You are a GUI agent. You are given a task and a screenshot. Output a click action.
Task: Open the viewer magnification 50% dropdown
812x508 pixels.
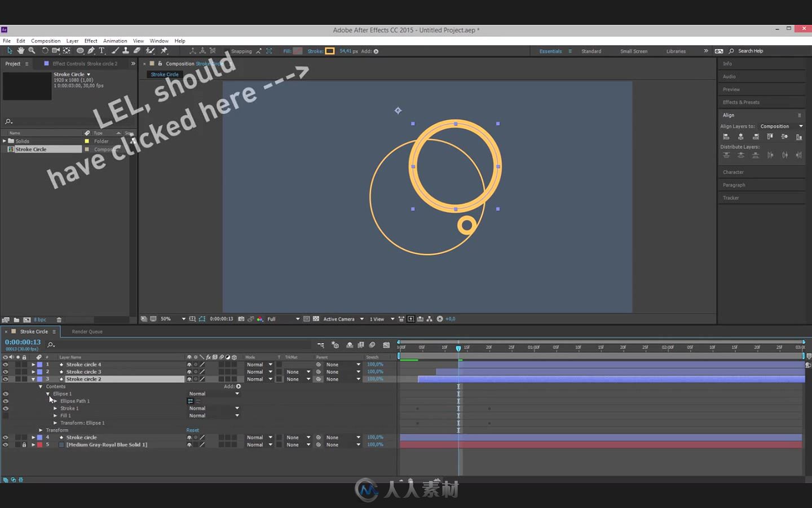click(173, 319)
